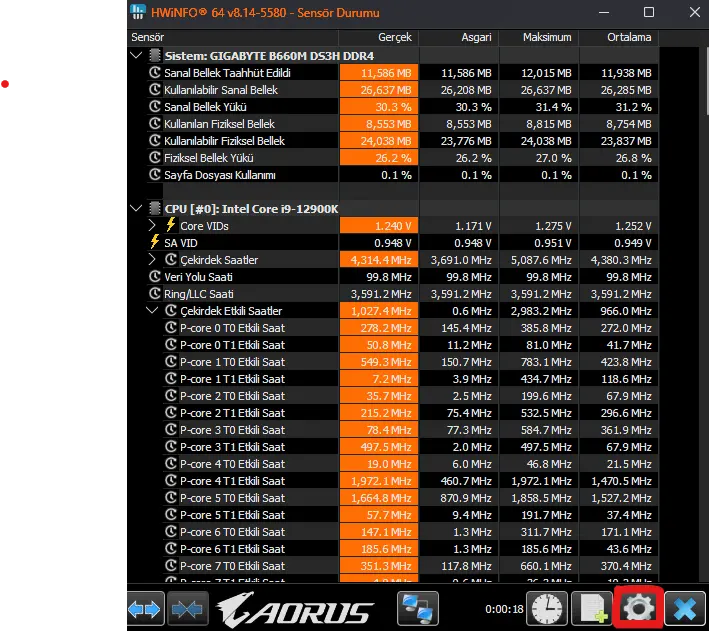This screenshot has width=709, height=631.
Task: Select P-core 3 T0 Etkili Saat row
Action: (x=411, y=430)
